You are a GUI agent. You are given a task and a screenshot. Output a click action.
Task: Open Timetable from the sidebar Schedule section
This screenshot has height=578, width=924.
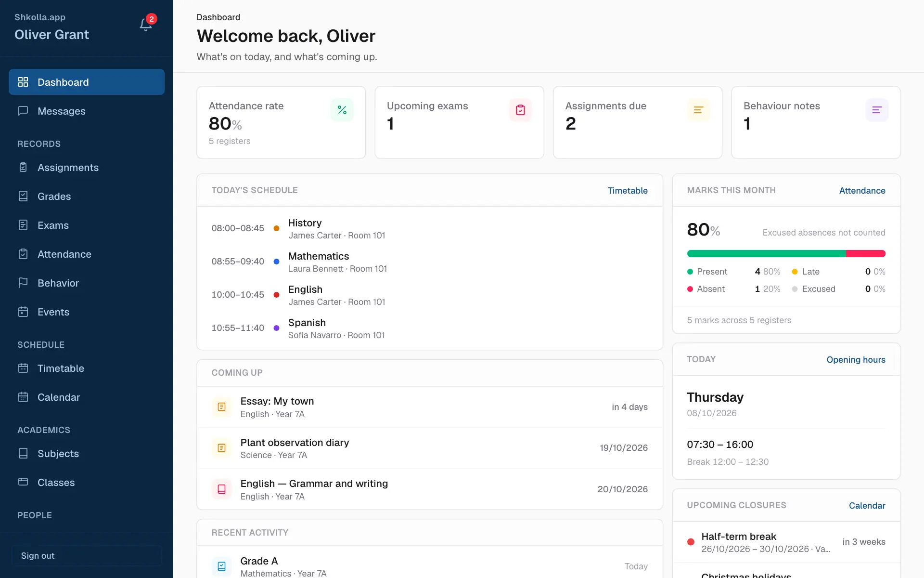pyautogui.click(x=87, y=368)
